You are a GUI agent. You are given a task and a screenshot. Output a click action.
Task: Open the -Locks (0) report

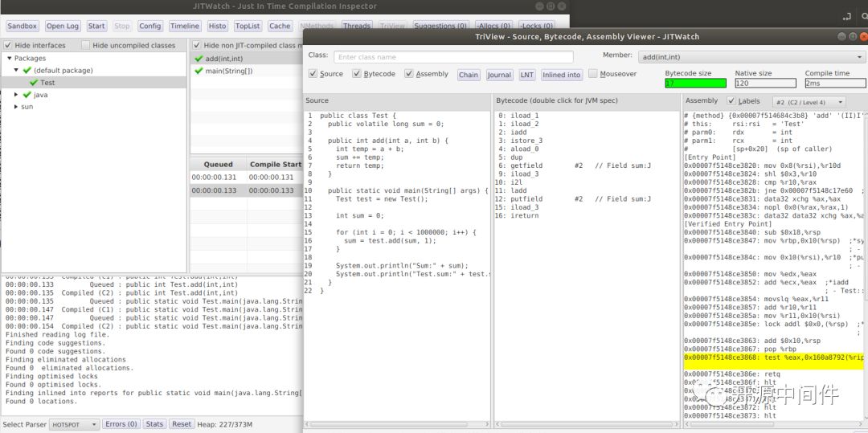[x=536, y=26]
